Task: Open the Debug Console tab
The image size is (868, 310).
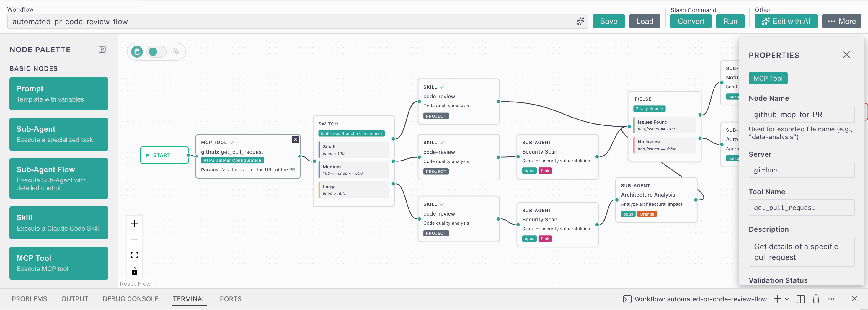Action: point(130,299)
